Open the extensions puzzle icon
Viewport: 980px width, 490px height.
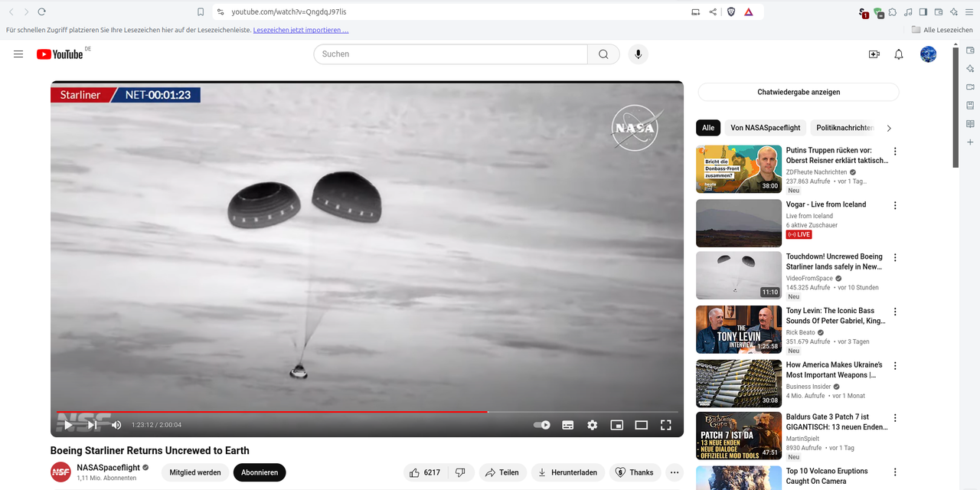tap(893, 11)
